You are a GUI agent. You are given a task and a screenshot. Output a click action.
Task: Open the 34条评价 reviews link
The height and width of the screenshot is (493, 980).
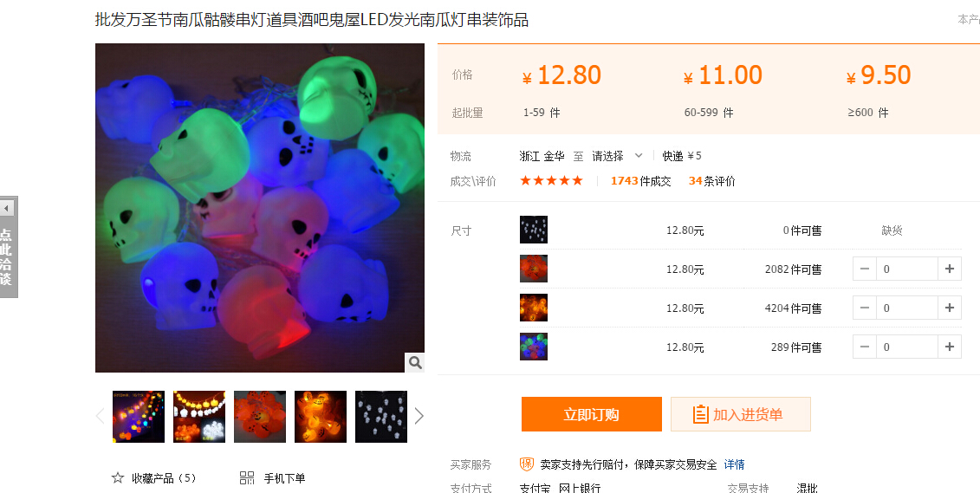tap(712, 181)
